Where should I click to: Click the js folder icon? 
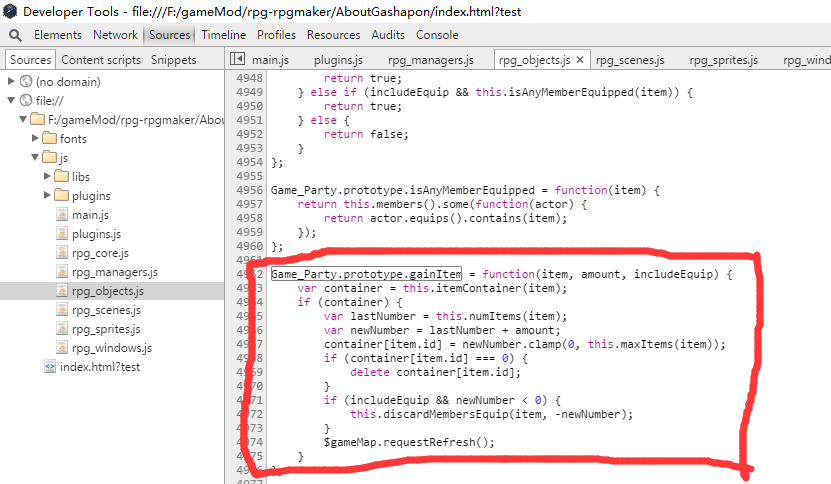49,157
